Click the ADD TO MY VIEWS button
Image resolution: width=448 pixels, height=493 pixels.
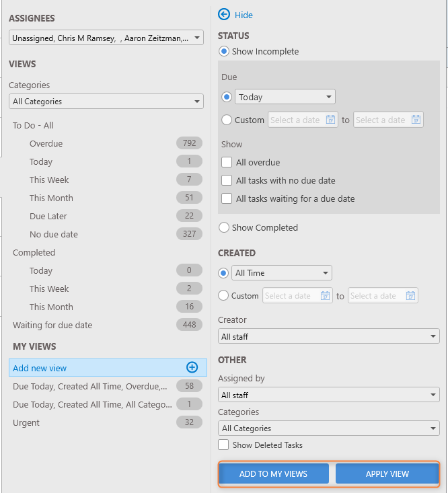tap(274, 473)
